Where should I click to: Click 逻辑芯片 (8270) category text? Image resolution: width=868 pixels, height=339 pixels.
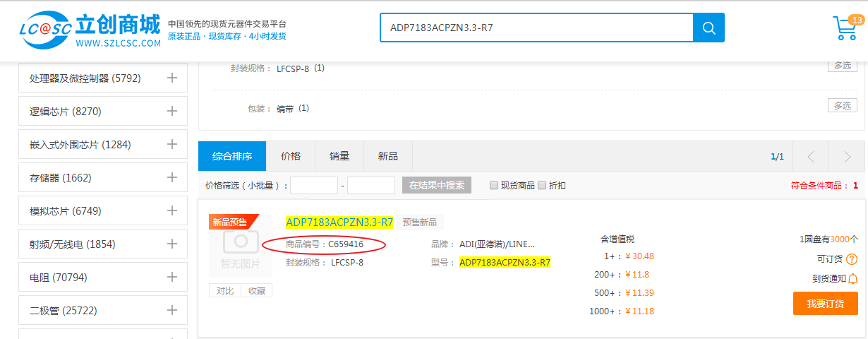click(x=66, y=112)
